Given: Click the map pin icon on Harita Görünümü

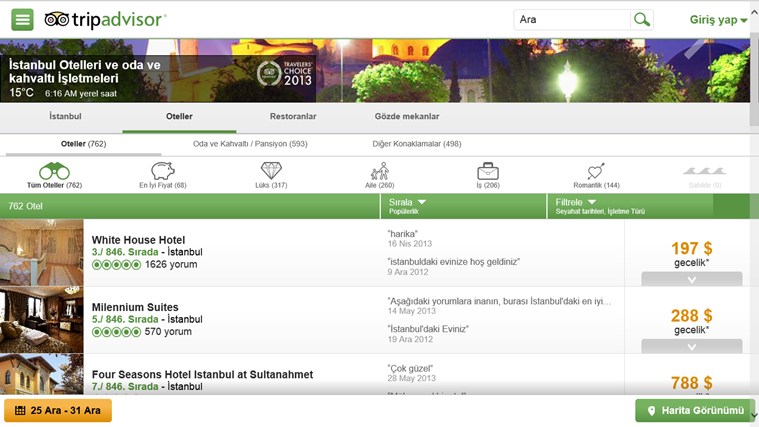Looking at the screenshot, I should click(x=652, y=411).
